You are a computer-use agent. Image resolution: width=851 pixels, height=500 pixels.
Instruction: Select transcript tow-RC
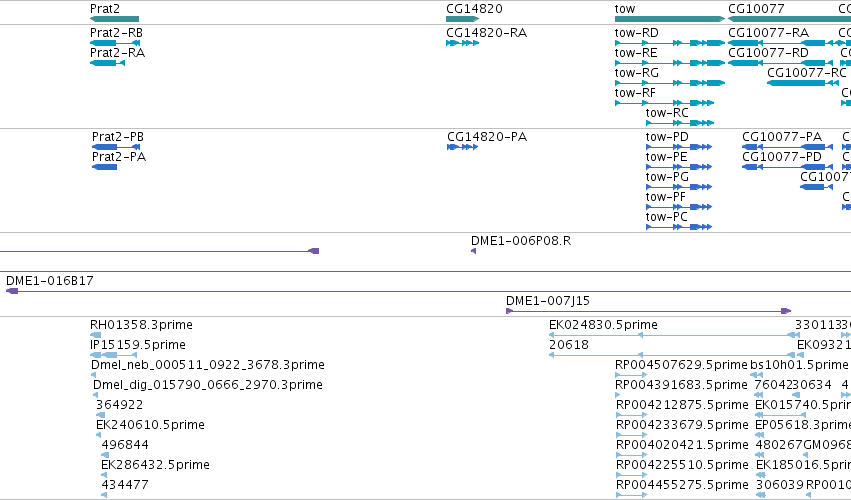coord(667,113)
